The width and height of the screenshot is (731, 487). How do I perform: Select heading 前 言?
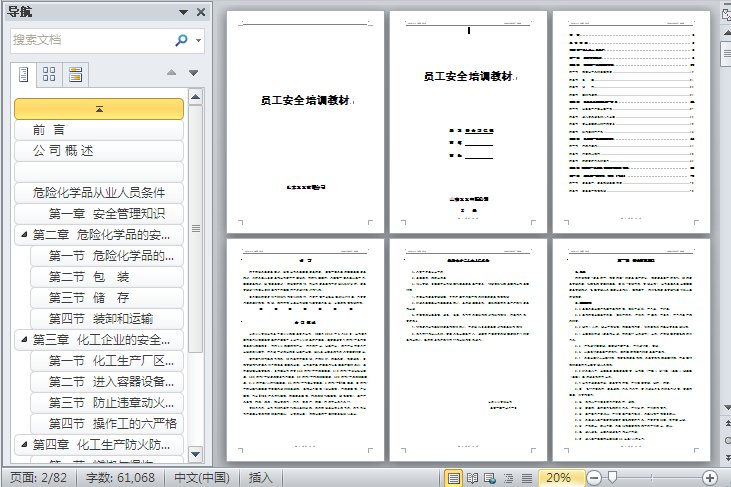click(x=99, y=130)
